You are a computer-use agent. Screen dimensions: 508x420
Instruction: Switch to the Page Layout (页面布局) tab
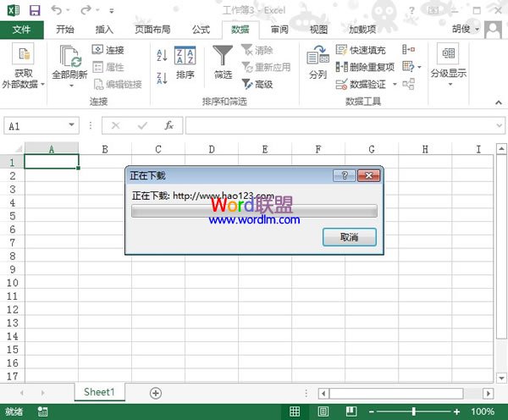click(152, 30)
